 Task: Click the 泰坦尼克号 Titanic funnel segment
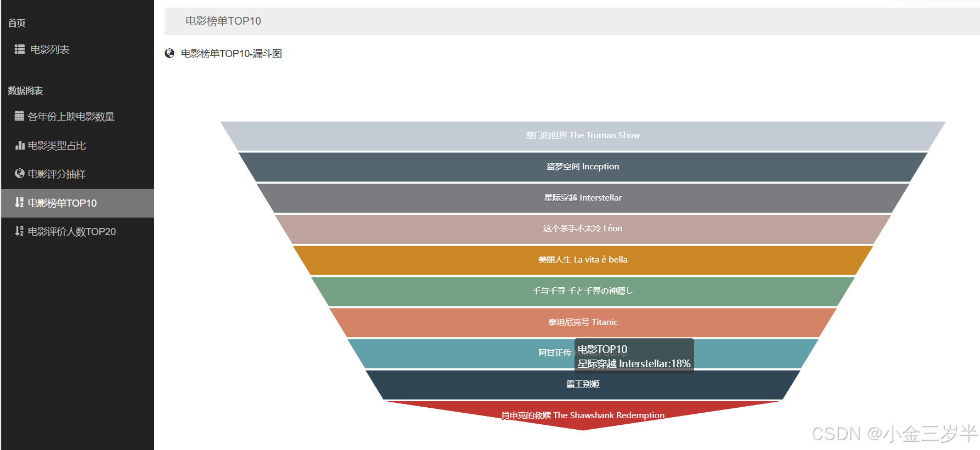583,322
